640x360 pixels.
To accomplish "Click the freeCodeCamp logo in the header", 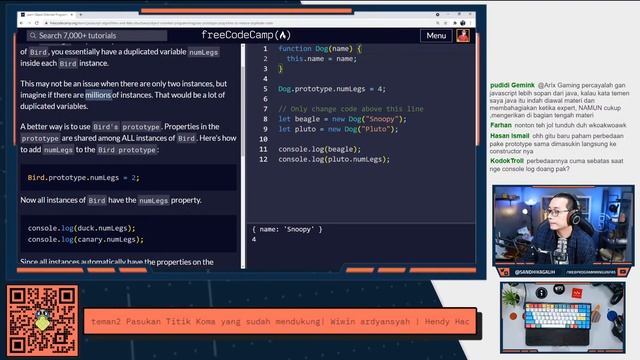I will [246, 35].
